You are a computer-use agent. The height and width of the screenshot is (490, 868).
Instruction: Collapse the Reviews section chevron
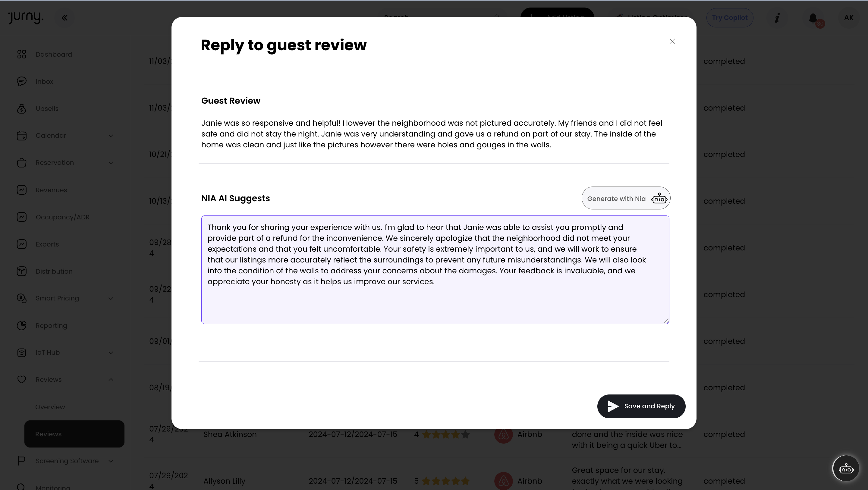click(x=111, y=379)
